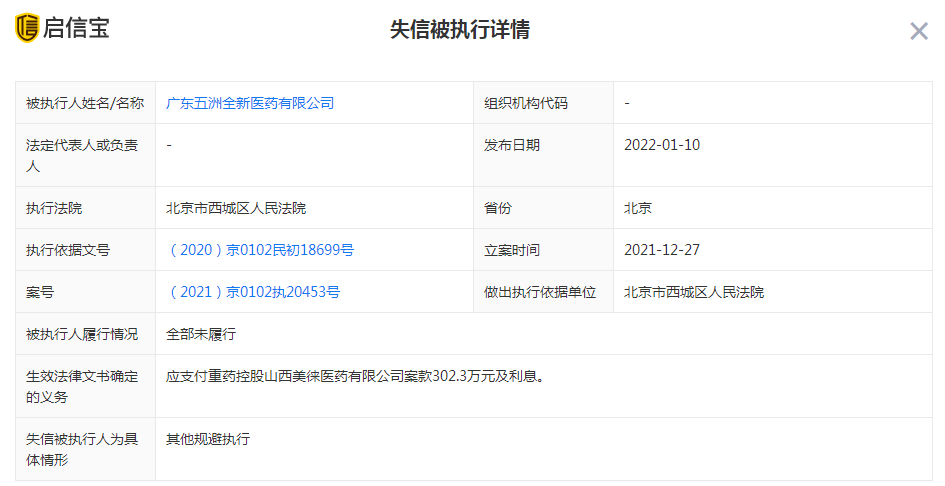This screenshot has width=945, height=486.
Task: Click the 启信宝 shield logo
Action: click(x=27, y=28)
